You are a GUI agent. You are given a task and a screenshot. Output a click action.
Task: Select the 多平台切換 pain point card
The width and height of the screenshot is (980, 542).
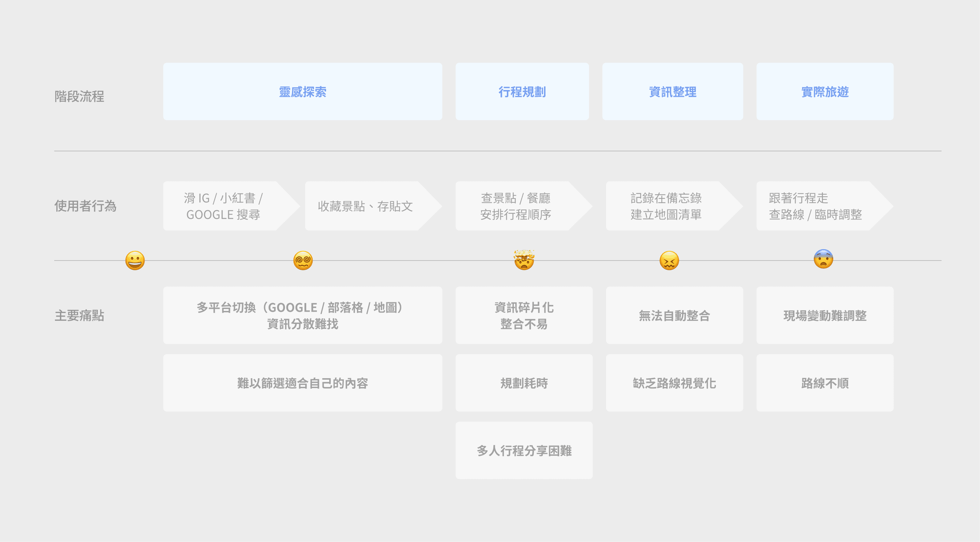(302, 315)
